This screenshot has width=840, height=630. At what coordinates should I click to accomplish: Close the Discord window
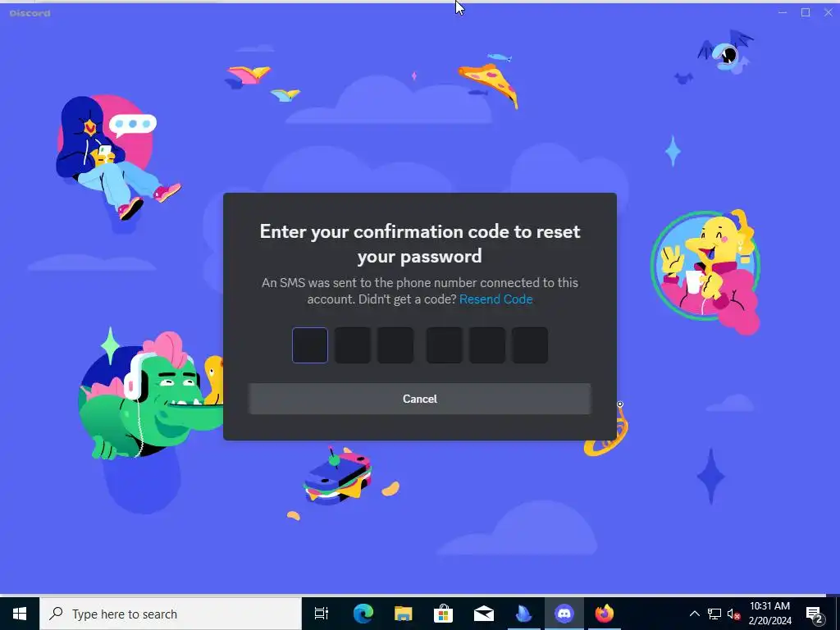point(828,12)
